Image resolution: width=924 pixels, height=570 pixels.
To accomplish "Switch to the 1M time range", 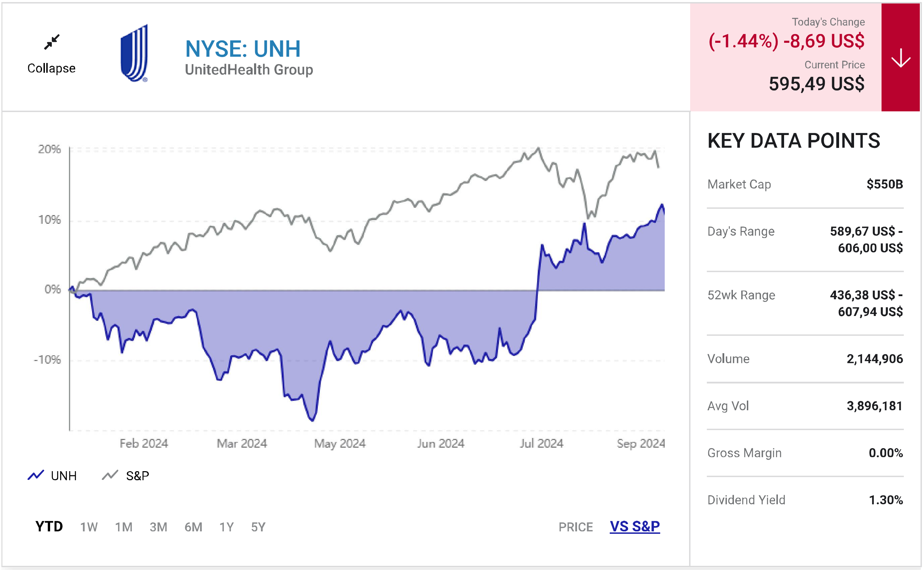I will point(124,527).
